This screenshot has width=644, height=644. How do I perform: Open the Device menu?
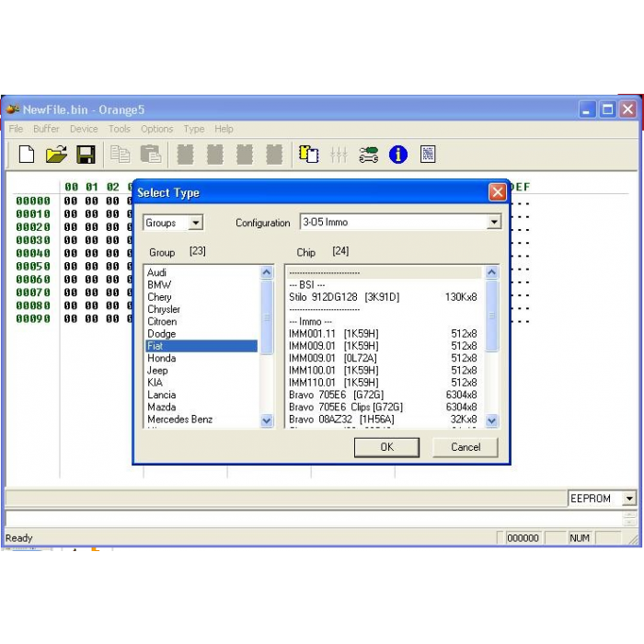pos(84,129)
